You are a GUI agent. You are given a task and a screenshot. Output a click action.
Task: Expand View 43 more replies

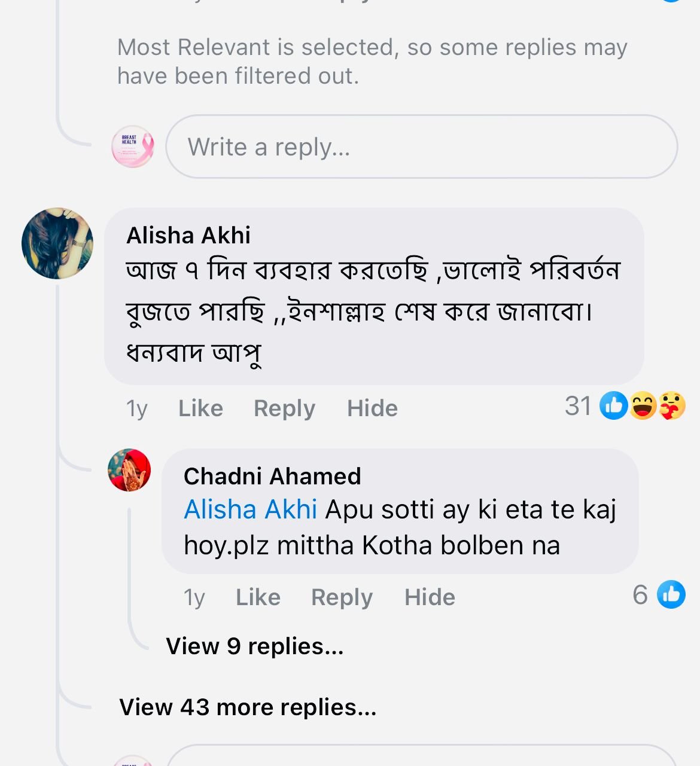[248, 707]
